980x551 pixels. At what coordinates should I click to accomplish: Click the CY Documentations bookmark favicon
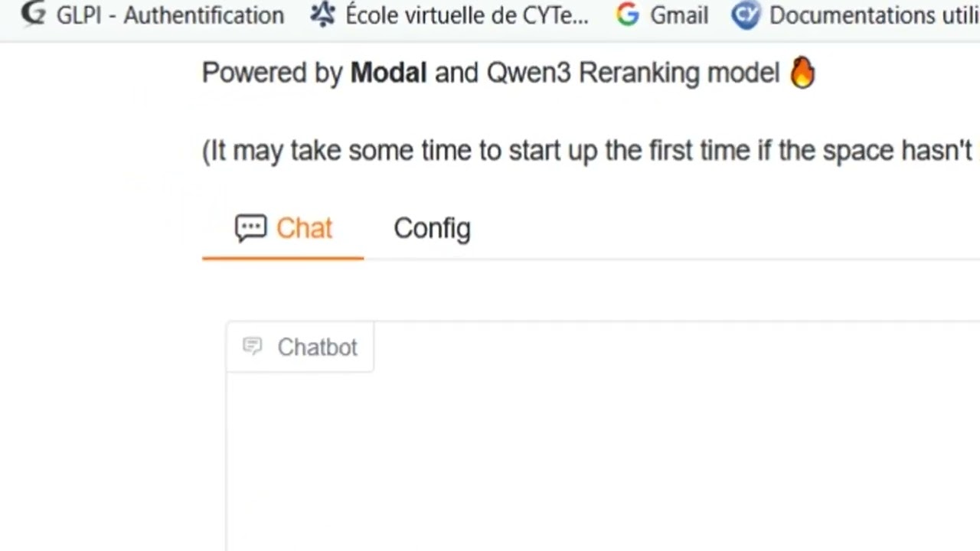pos(745,15)
